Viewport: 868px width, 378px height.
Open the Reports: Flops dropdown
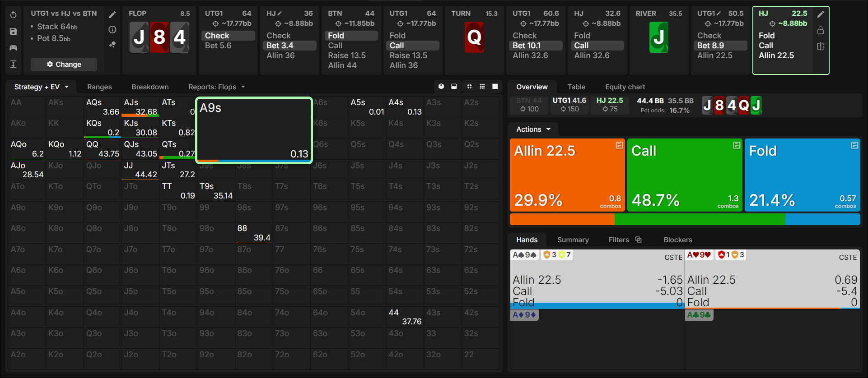[x=217, y=87]
